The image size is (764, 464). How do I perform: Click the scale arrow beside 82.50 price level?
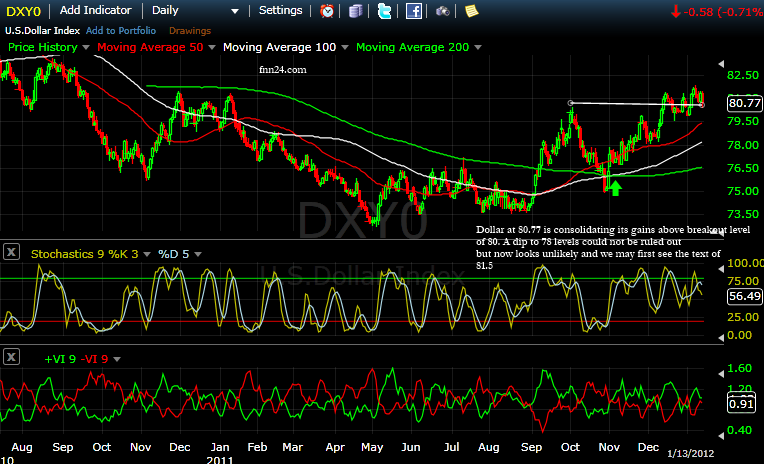[x=722, y=64]
